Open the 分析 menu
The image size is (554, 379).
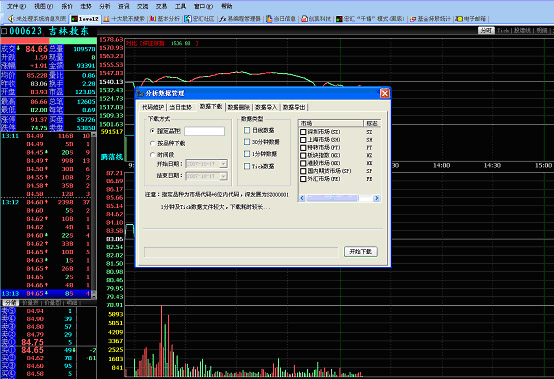click(x=105, y=6)
